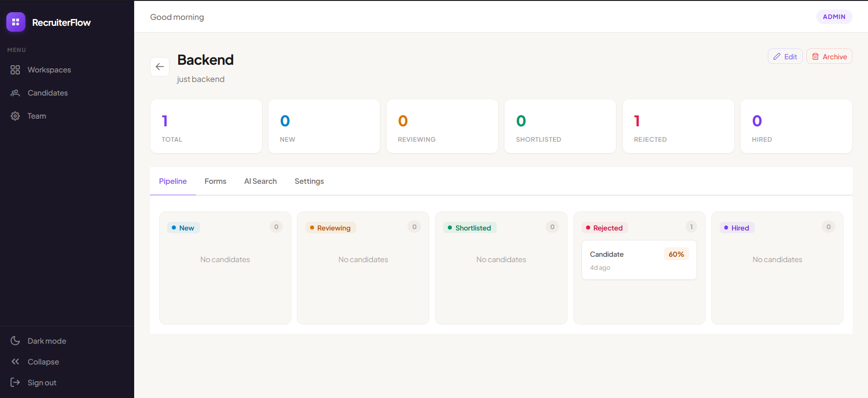Archive the Backend workspace
Image resolution: width=868 pixels, height=398 pixels.
829,57
